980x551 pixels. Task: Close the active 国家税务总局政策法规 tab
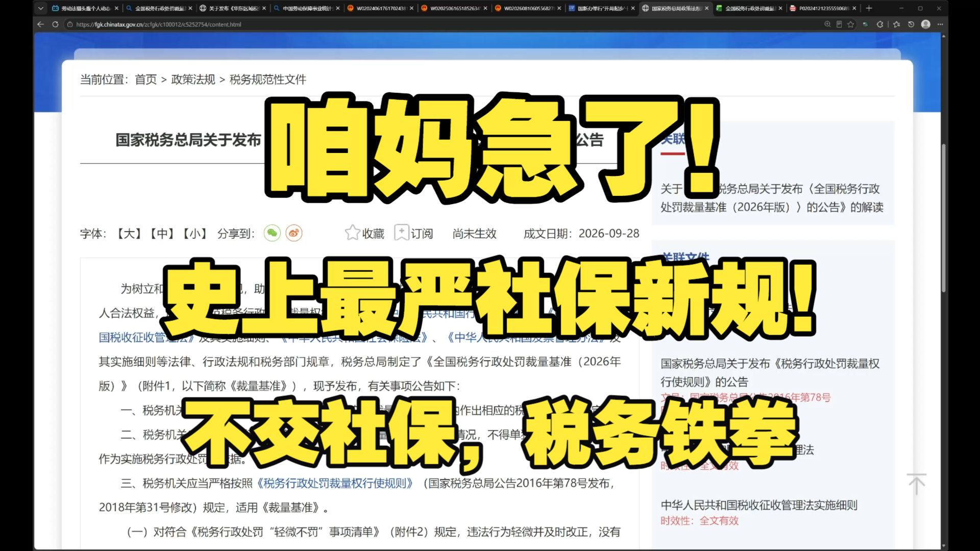click(706, 8)
